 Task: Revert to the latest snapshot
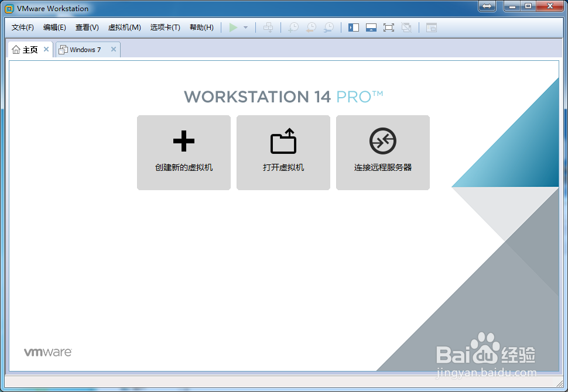pos(310,27)
